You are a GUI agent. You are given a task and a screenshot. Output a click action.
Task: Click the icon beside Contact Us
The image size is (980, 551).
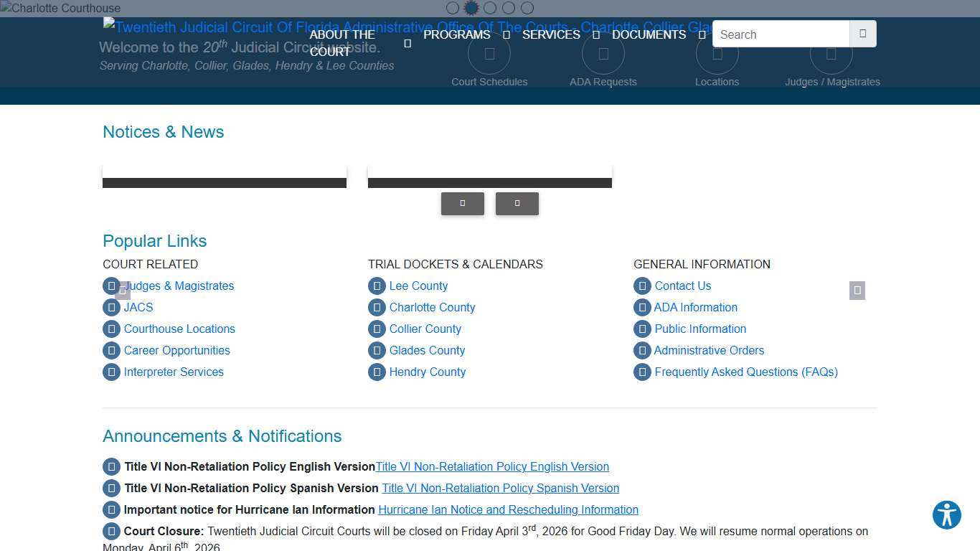642,286
